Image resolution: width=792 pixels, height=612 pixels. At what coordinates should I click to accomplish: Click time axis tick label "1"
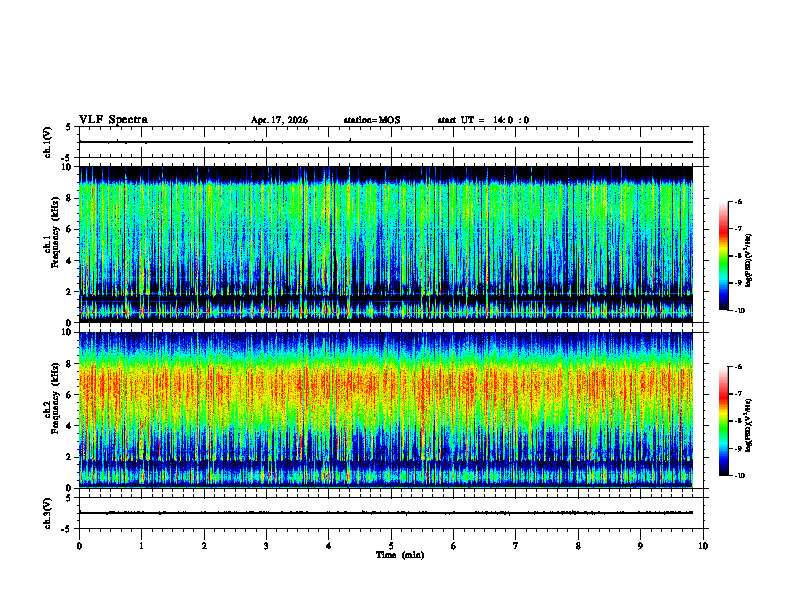click(141, 546)
